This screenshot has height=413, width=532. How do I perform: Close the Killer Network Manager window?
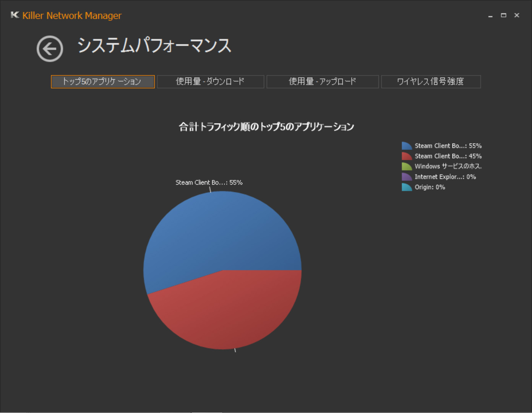pos(517,15)
